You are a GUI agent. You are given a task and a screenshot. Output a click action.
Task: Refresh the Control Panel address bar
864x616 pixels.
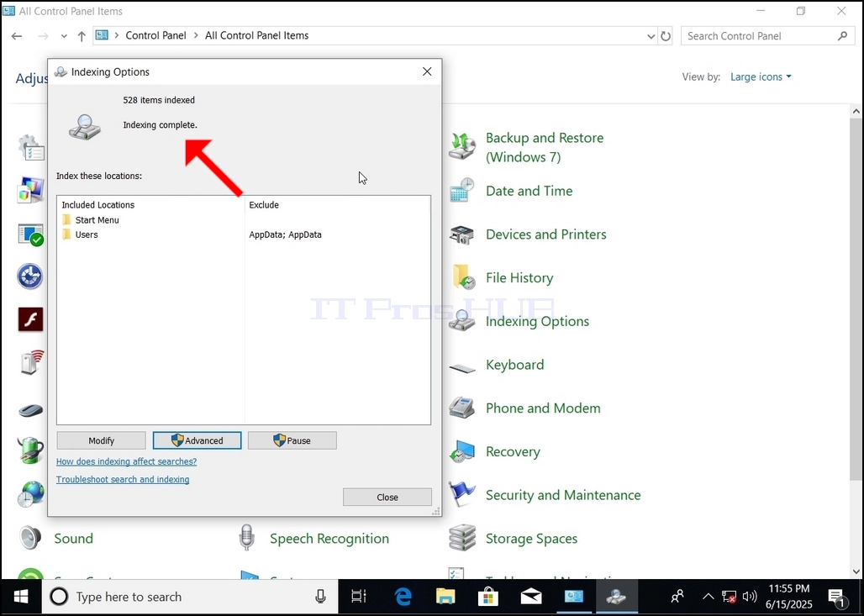pyautogui.click(x=666, y=36)
